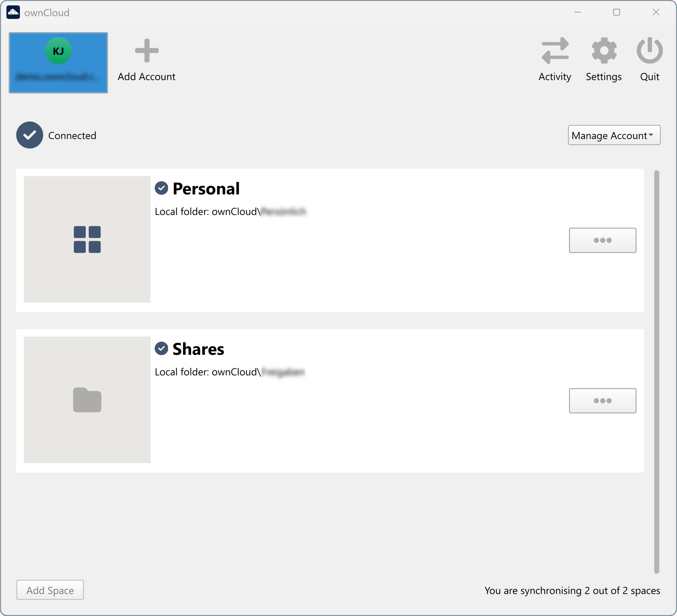Image resolution: width=677 pixels, height=616 pixels.
Task: Click the Shares space sync status icon
Action: (161, 349)
